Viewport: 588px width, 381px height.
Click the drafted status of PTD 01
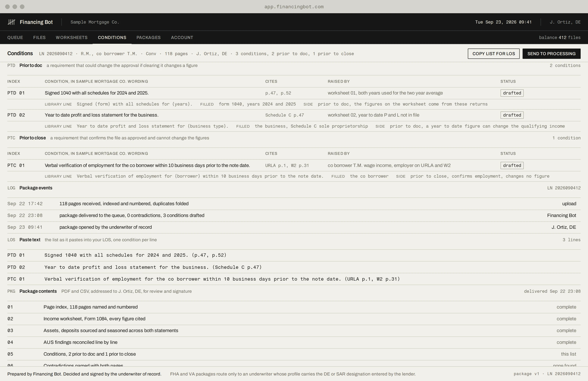(512, 93)
